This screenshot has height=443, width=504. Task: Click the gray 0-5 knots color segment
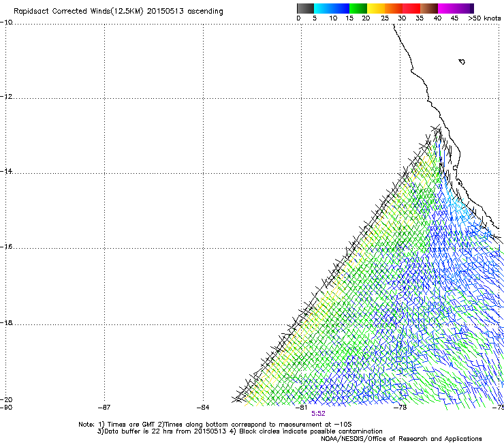305,9
